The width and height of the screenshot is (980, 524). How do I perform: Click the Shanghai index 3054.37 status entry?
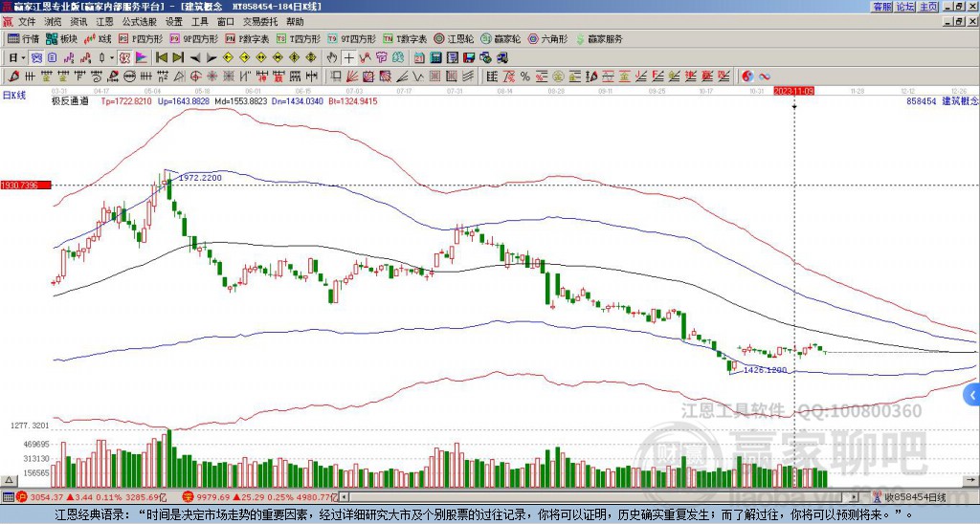91,497
